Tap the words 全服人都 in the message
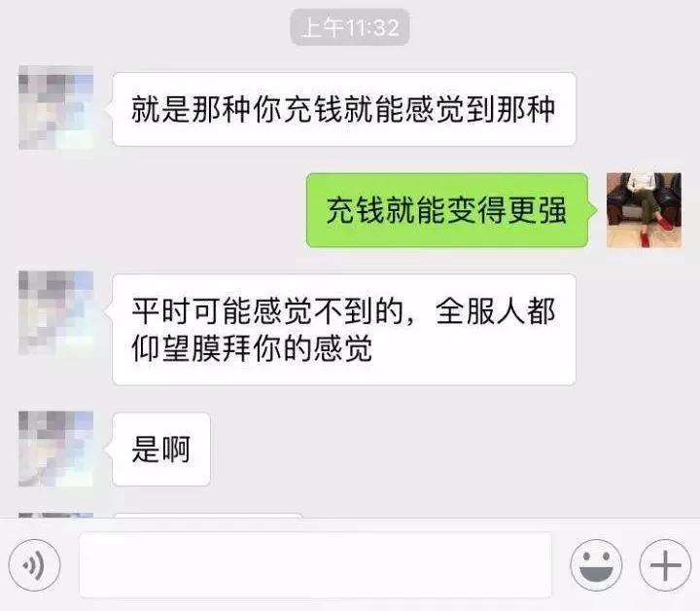The height and width of the screenshot is (611, 700). [496, 311]
